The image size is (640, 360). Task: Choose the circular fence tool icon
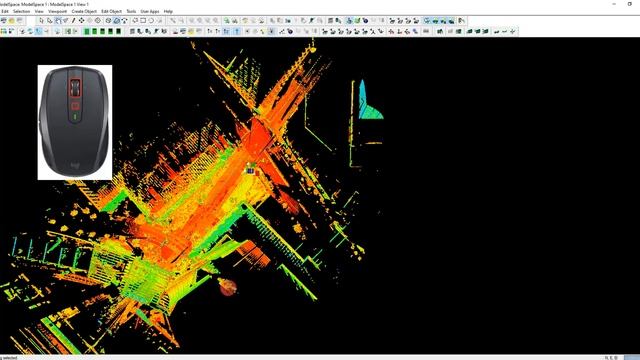point(151,20)
